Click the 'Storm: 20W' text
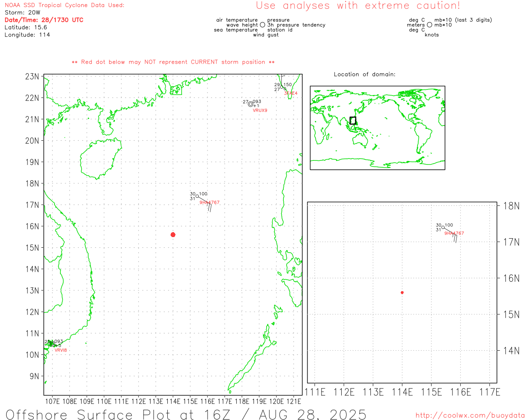The image size is (525, 420). point(23,13)
